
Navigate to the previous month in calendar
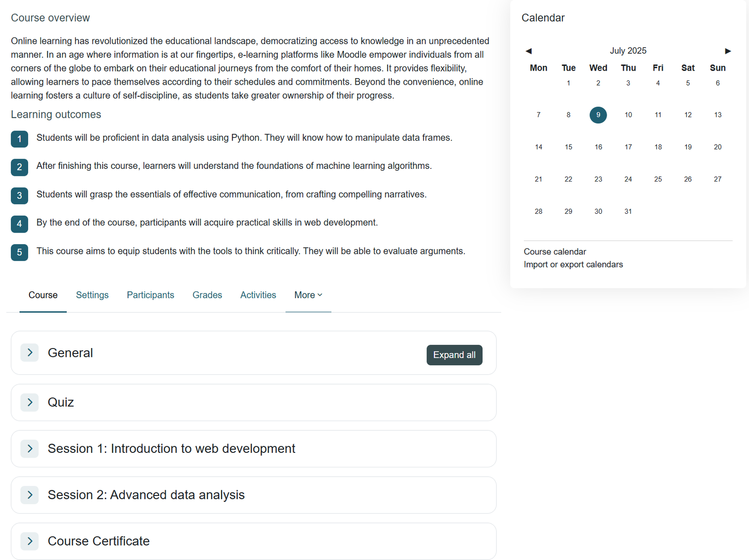529,50
